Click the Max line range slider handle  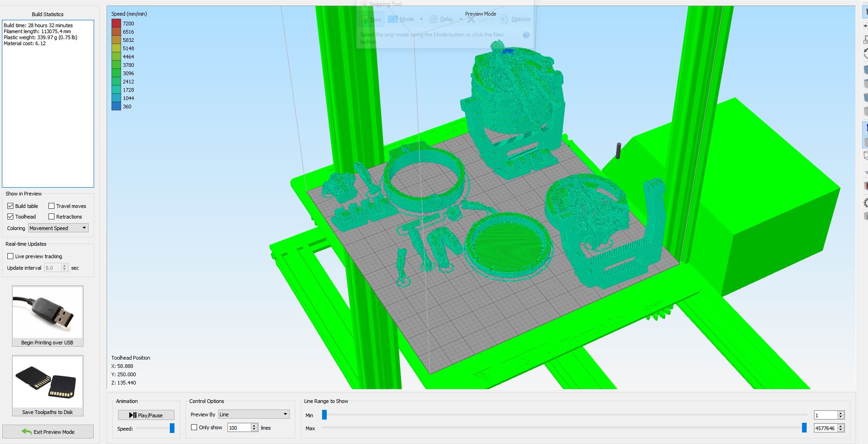(x=804, y=428)
